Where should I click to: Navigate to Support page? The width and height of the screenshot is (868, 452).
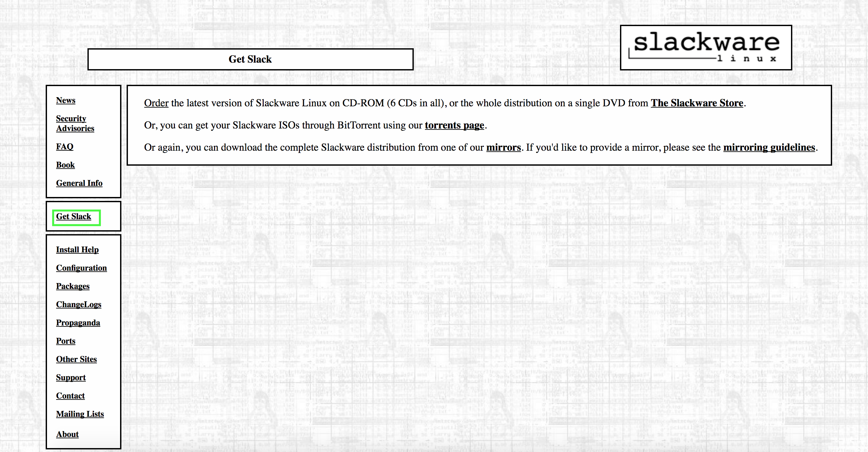[x=70, y=377]
